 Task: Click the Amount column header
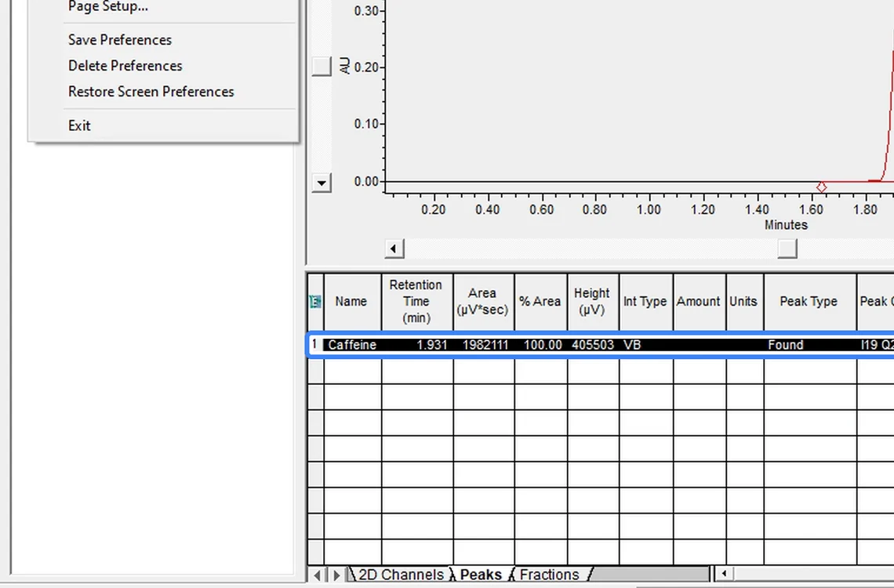(x=699, y=301)
